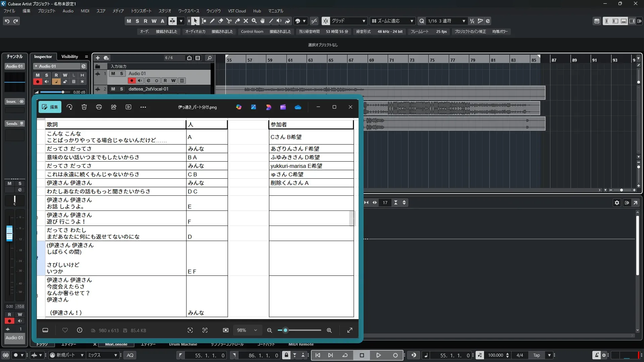The height and width of the screenshot is (362, 644).
Task: Click the rotate icon in photo viewer
Action: (x=69, y=107)
